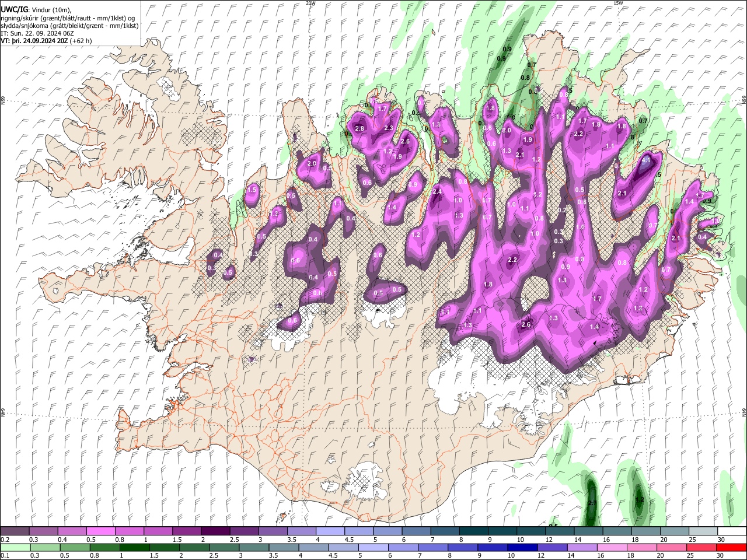Image resolution: width=747 pixels, height=560 pixels.
Task: Select the '(+62 h)' forecast offset text
Action: point(81,41)
